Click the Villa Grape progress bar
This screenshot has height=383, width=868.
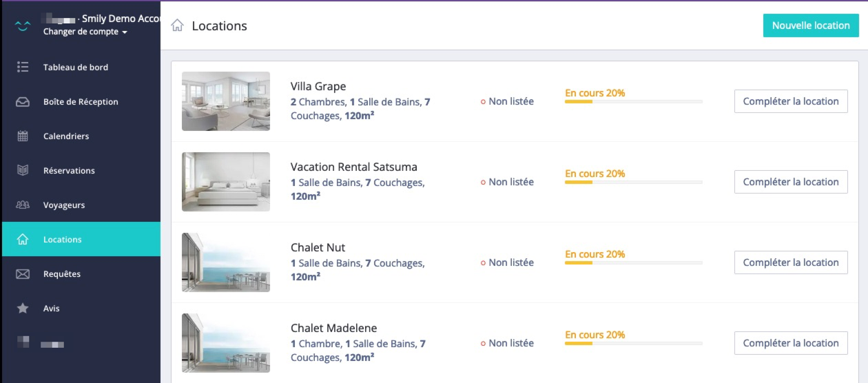634,102
